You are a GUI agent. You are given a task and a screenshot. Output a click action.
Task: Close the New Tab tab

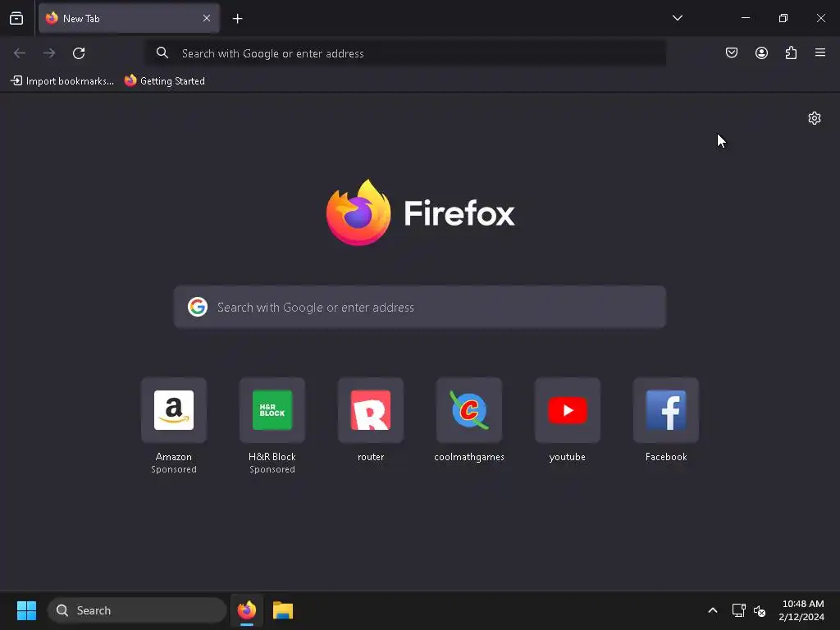(x=206, y=18)
